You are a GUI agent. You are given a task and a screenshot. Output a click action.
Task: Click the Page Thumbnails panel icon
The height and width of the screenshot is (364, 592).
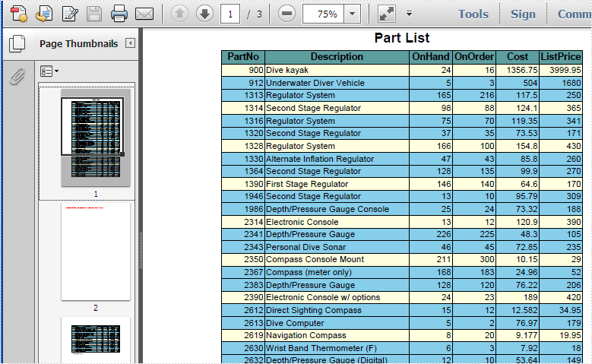(17, 43)
